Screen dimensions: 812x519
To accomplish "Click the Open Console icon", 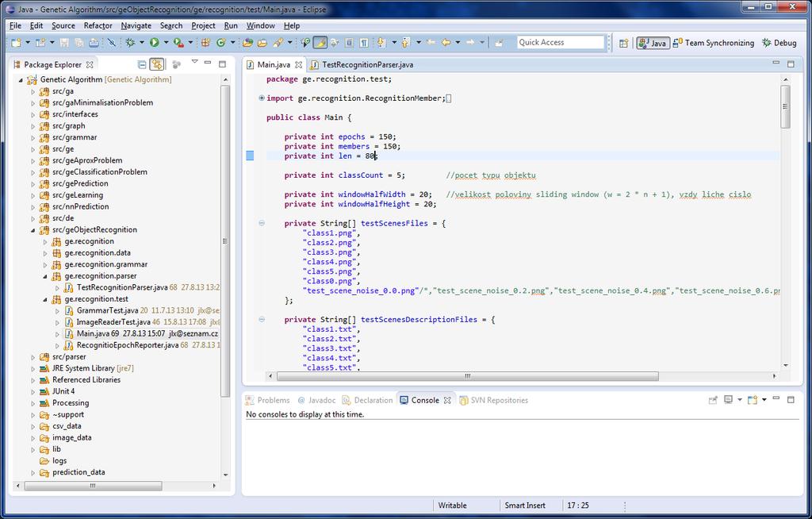I will coord(753,400).
